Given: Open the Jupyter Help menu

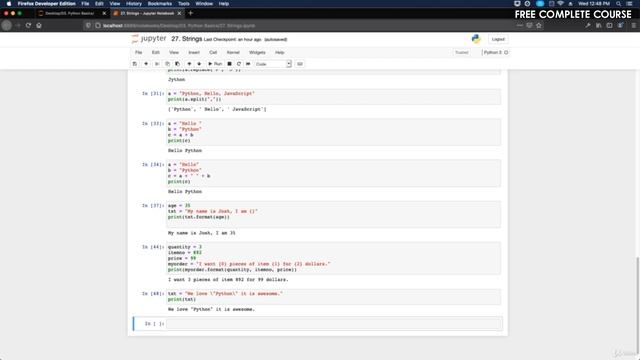Looking at the screenshot, I should (280, 53).
